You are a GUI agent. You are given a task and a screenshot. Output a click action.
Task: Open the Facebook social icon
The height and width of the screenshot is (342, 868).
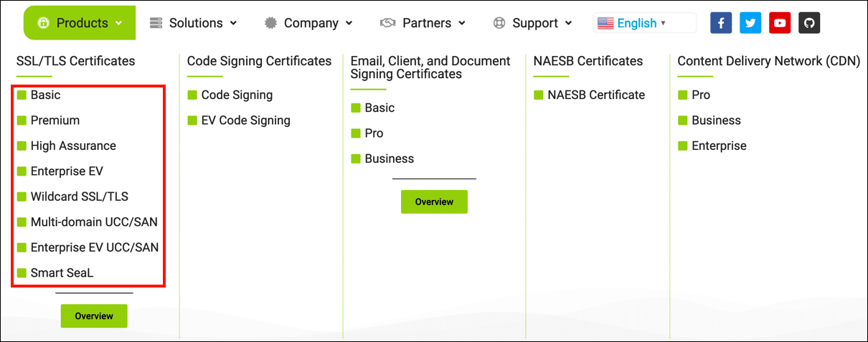[721, 23]
